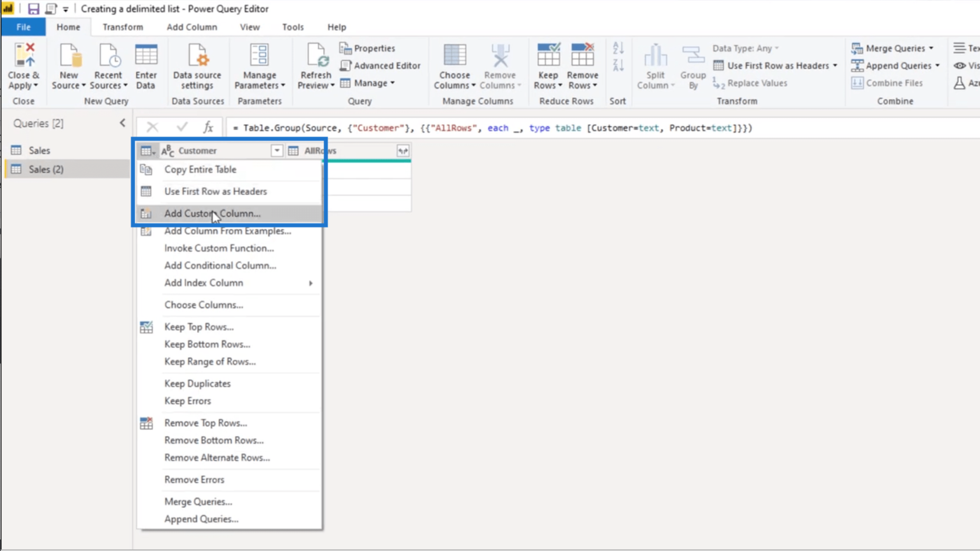980x551 pixels.
Task: Open the Customer column filter dropdown
Action: click(277, 151)
